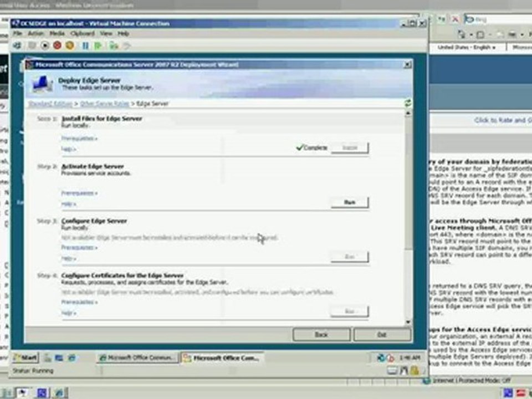The image size is (532, 399).
Task: Open the Clipboard menu
Action: [x=83, y=34]
